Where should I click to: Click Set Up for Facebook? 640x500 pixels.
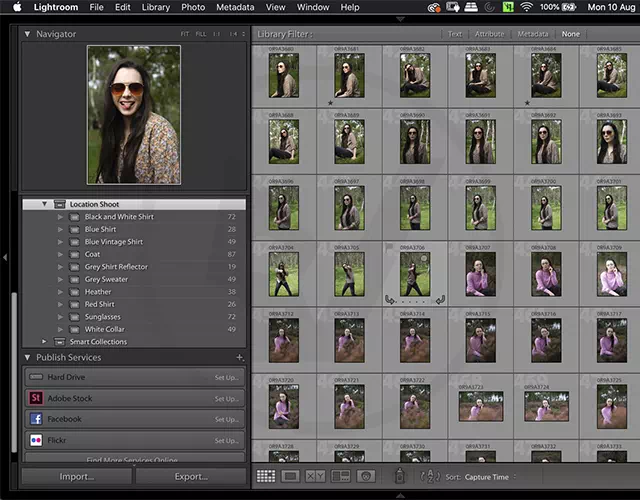227,419
